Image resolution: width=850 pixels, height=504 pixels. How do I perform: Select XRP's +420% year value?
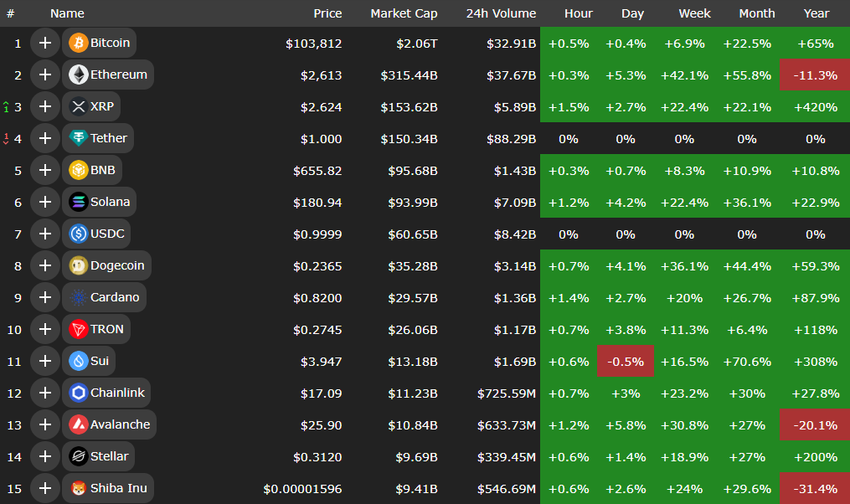click(816, 107)
